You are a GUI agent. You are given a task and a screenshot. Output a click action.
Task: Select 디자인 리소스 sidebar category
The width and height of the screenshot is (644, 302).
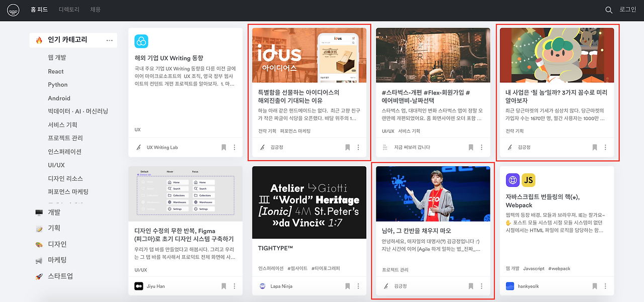click(x=65, y=178)
